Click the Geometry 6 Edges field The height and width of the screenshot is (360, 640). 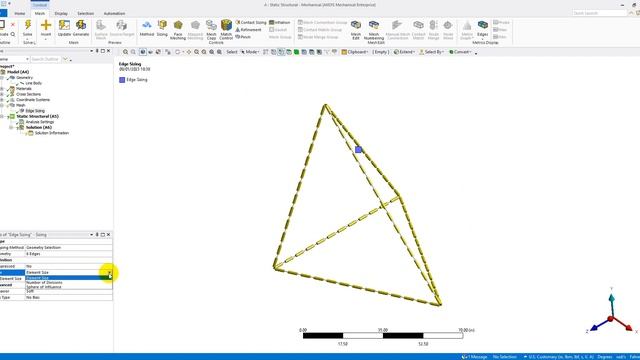pyautogui.click(x=69, y=253)
